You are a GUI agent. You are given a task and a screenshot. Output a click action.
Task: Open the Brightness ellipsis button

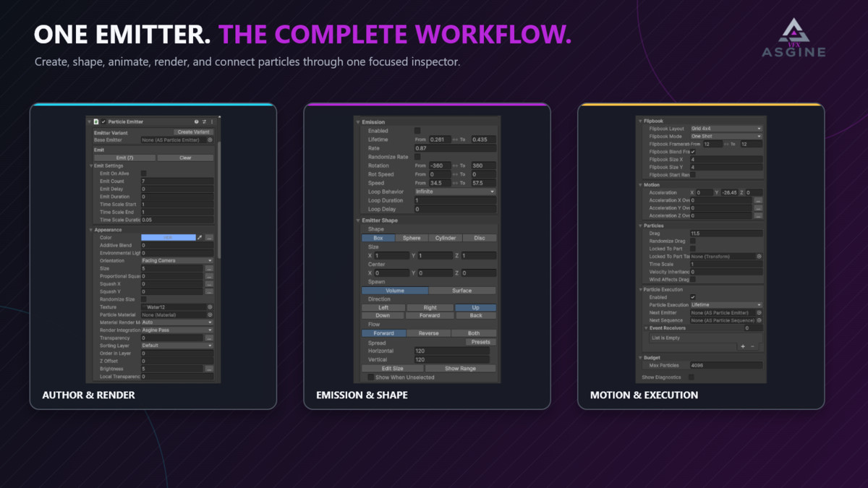click(x=209, y=369)
